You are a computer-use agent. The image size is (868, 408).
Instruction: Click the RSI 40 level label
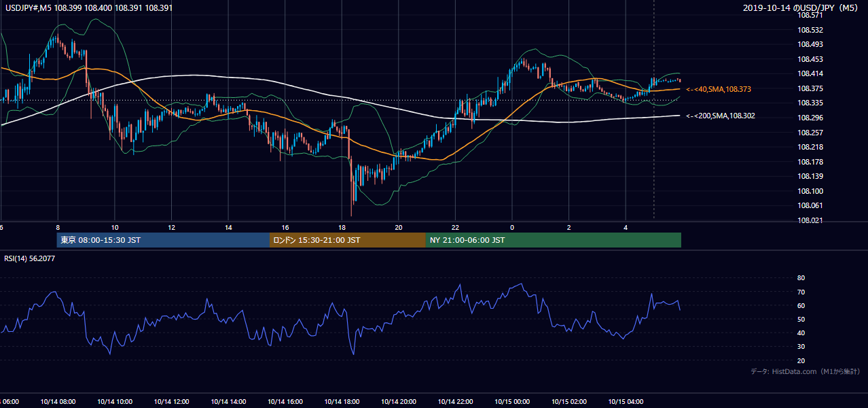click(801, 333)
